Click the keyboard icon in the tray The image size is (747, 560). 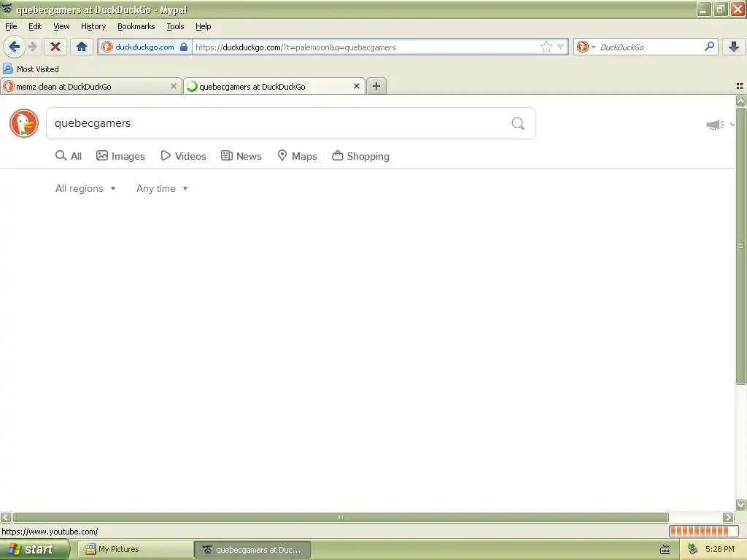coord(665,550)
